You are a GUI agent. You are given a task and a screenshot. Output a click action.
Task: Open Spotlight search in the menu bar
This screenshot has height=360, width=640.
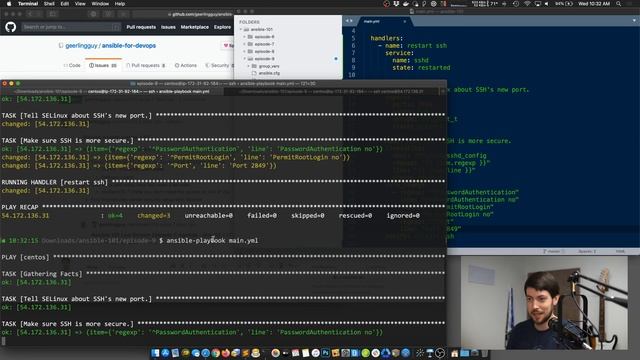[x=619, y=4]
